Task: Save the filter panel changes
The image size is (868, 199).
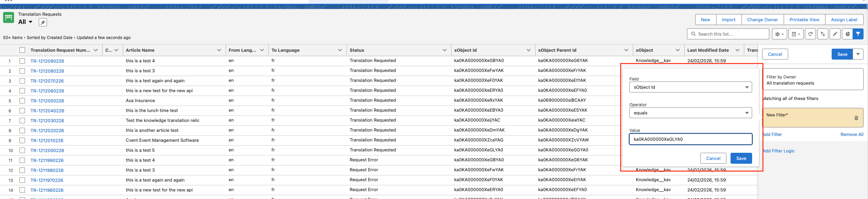Action: click(842, 54)
